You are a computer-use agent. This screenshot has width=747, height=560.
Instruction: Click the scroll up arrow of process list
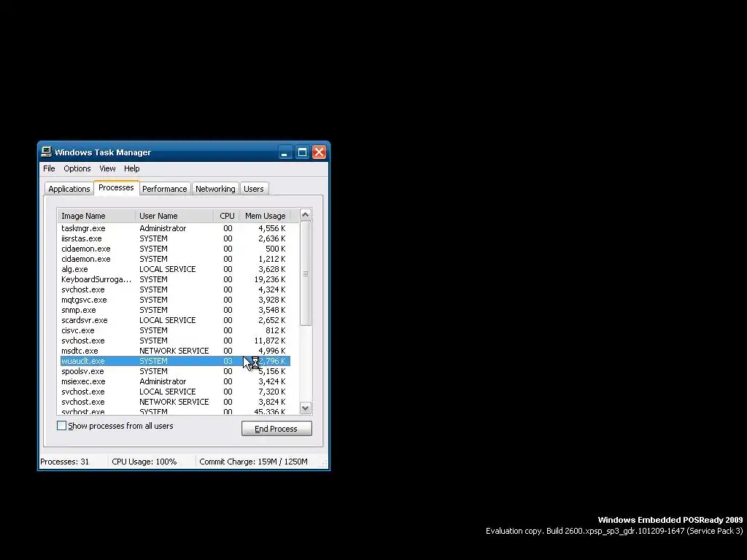[x=306, y=215]
